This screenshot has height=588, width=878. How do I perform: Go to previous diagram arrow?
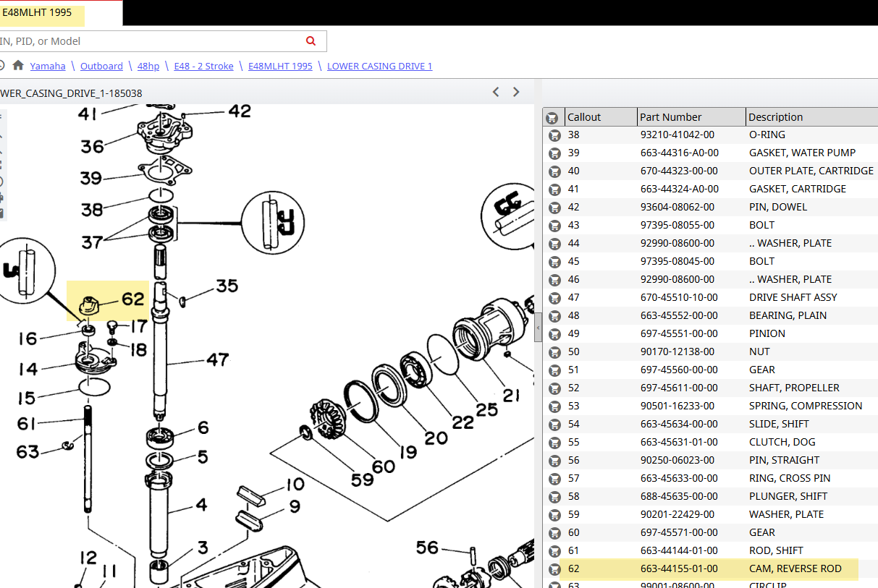[x=496, y=92]
